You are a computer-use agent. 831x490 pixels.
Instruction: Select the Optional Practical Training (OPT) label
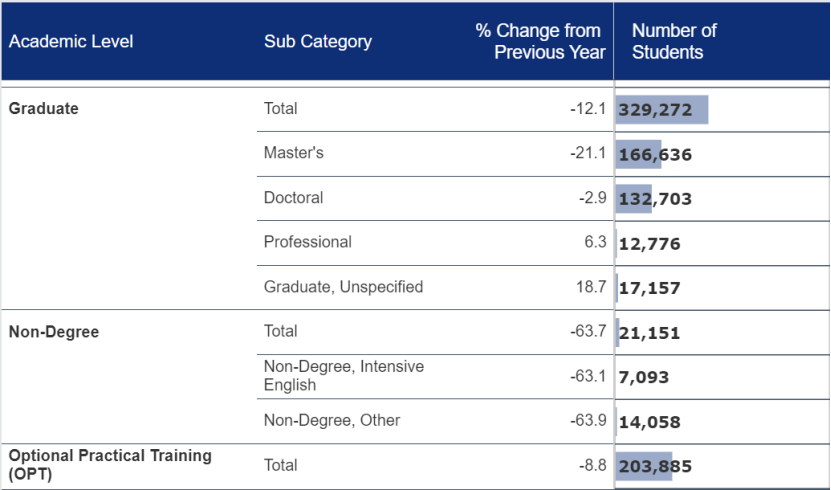point(110,465)
